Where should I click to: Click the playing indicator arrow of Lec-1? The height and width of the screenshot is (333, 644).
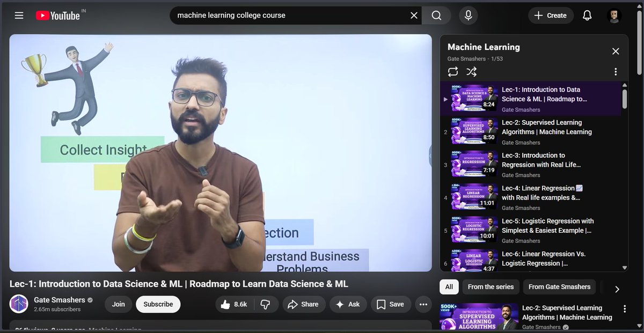445,99
